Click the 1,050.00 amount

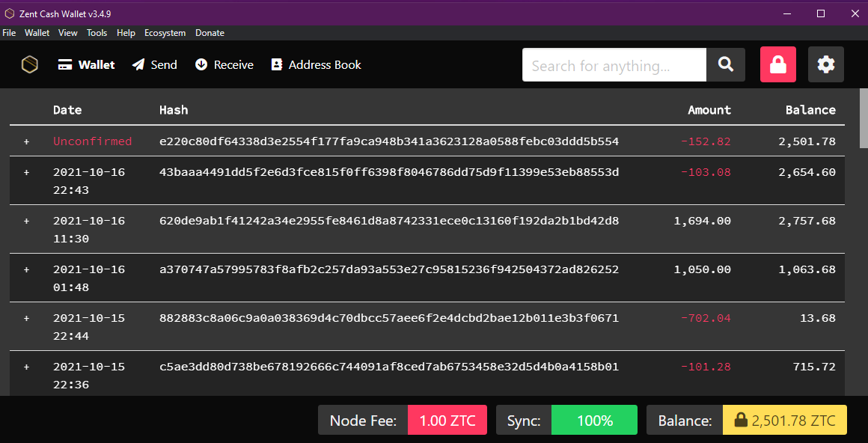703,269
